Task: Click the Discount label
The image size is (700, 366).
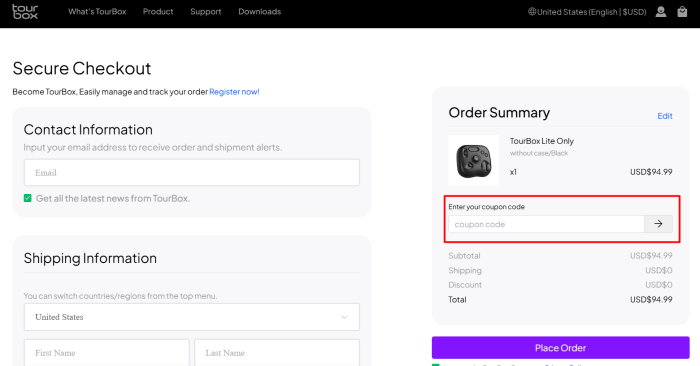Action: coord(465,285)
